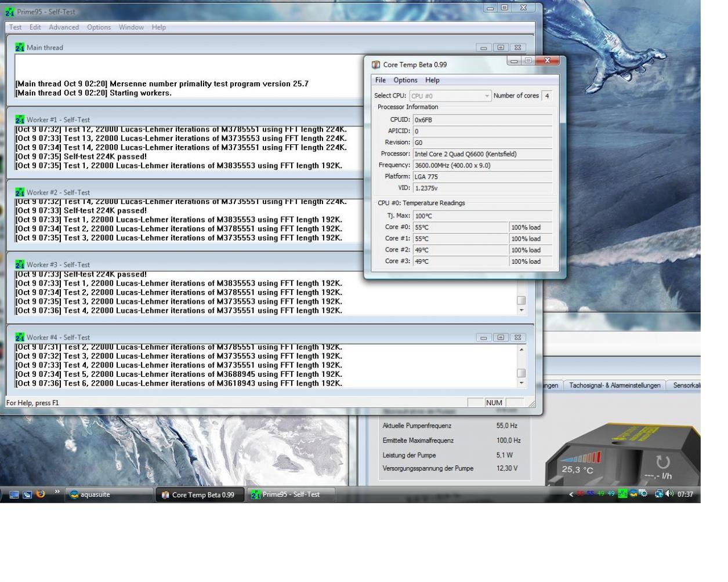Click Core #3 temperature 49°C field
This screenshot has width=728, height=582.
point(461,261)
